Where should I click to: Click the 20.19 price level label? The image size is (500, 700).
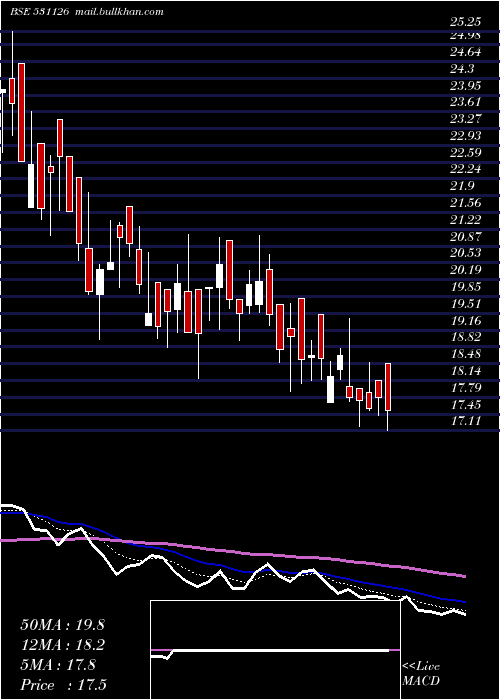tap(467, 270)
